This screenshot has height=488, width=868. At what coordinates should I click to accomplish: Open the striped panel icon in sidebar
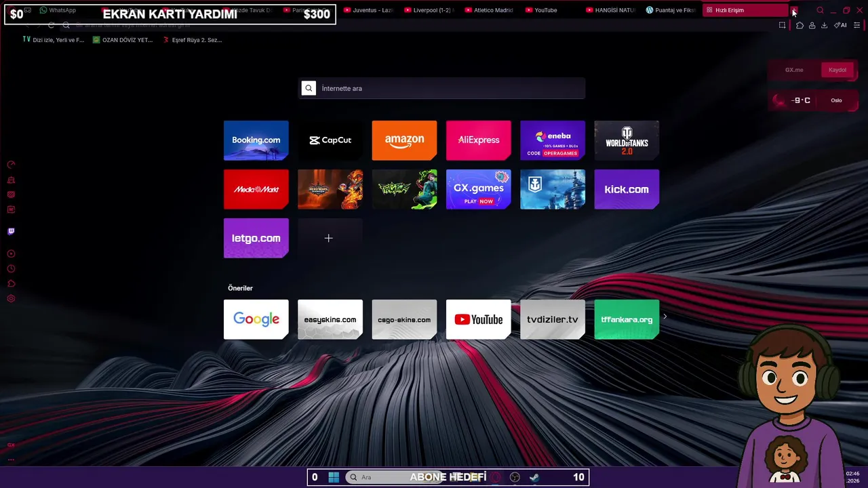(11, 195)
